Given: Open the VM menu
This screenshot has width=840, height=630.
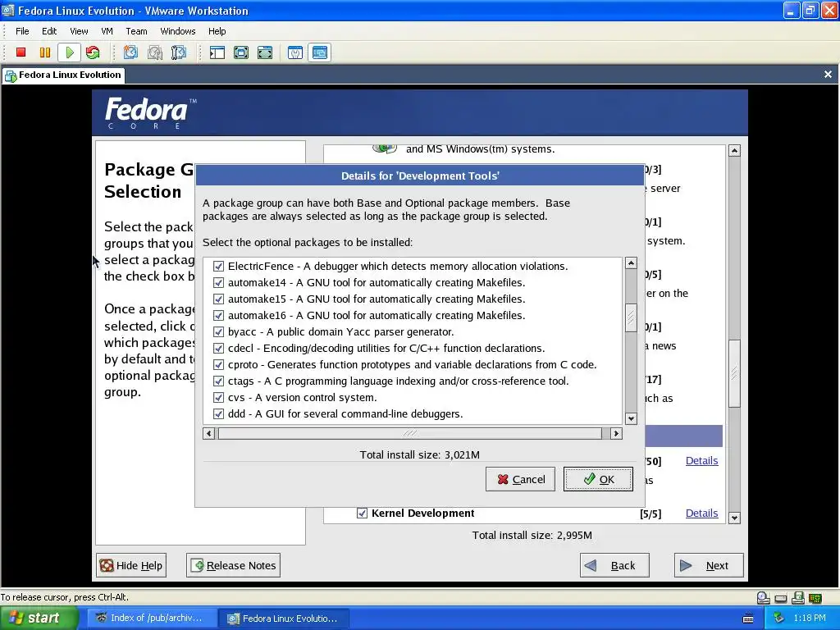Looking at the screenshot, I should [107, 31].
